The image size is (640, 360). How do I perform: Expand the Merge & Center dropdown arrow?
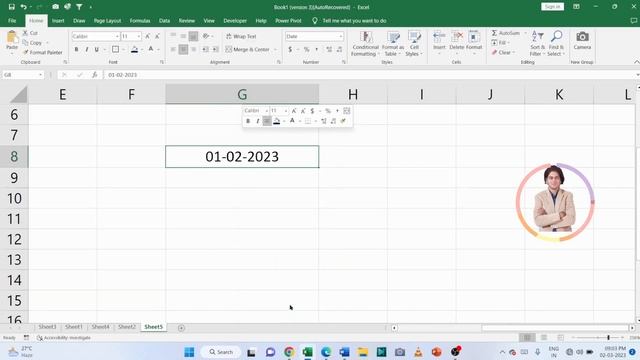(276, 49)
